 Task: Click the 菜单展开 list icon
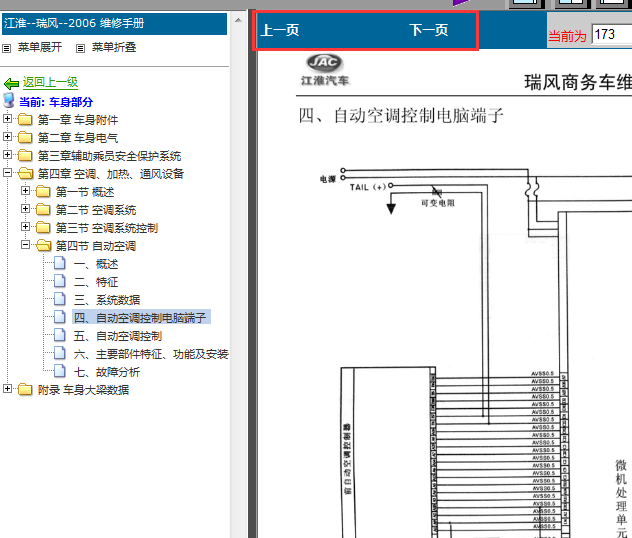[x=6, y=48]
